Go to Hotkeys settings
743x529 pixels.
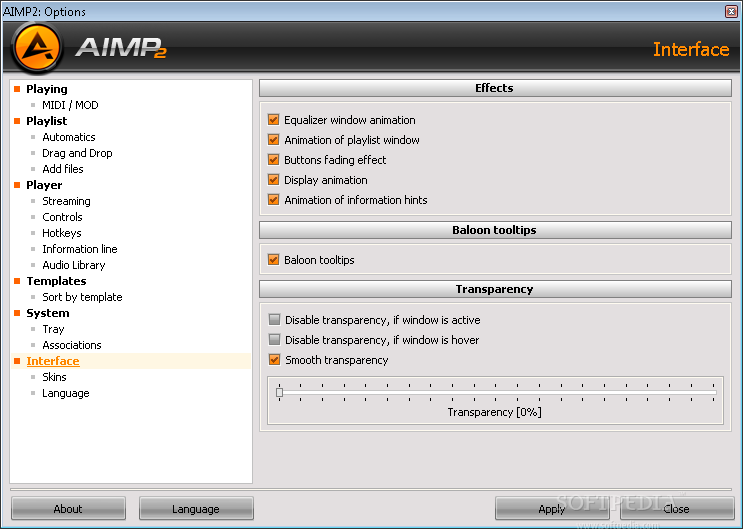pyautogui.click(x=62, y=233)
